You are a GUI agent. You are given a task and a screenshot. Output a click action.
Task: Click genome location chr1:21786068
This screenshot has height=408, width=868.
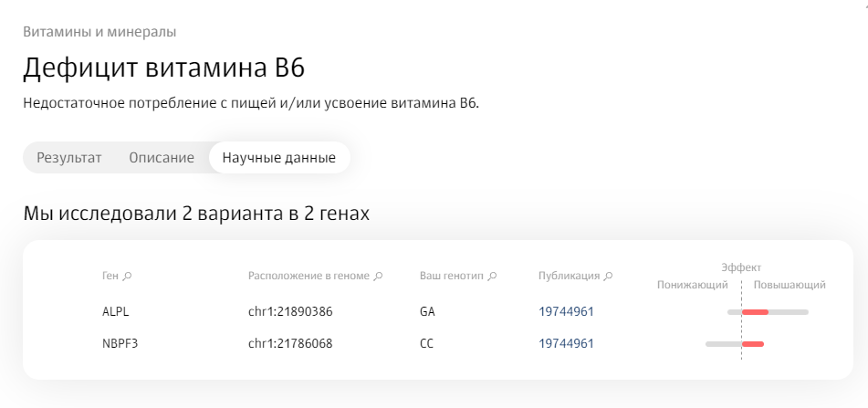(290, 344)
